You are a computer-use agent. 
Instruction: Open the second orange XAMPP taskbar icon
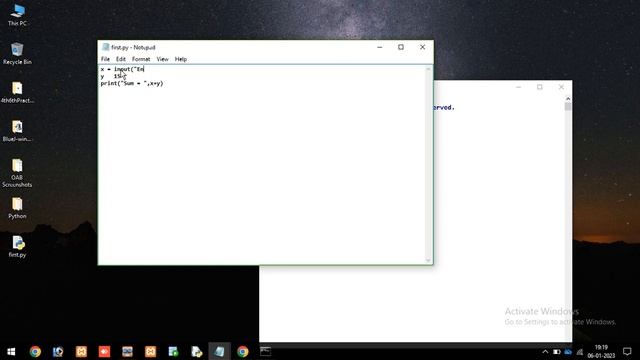[150, 351]
